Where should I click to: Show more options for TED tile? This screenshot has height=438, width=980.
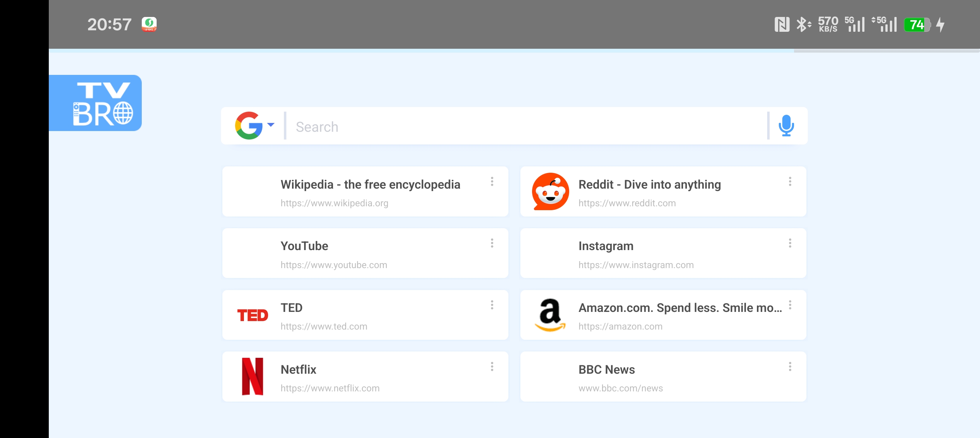click(x=492, y=305)
